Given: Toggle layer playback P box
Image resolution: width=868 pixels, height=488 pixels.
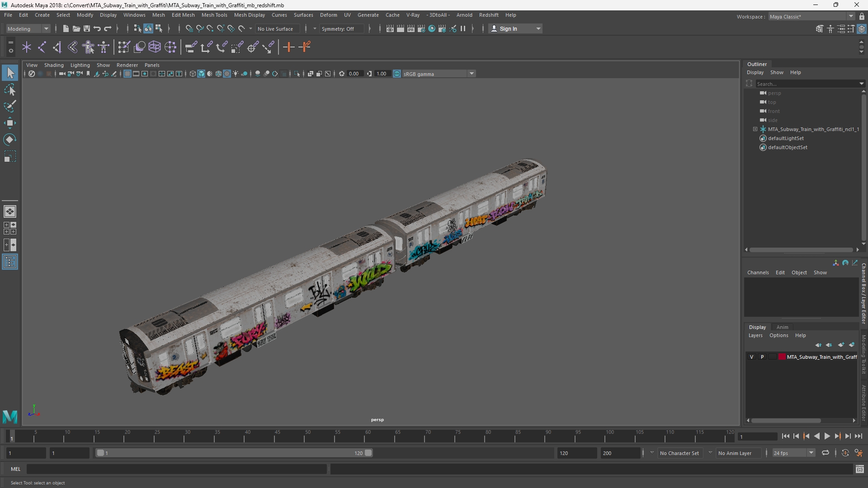Looking at the screenshot, I should [762, 357].
